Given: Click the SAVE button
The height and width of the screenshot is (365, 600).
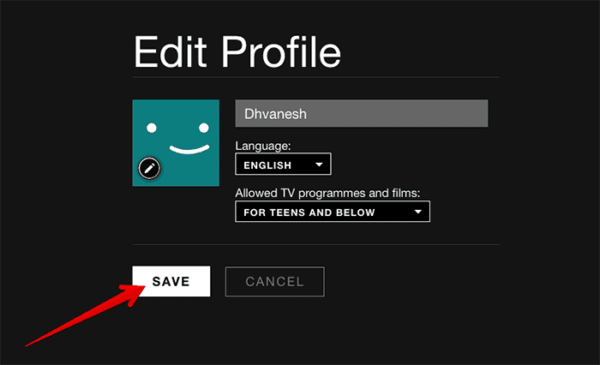Looking at the screenshot, I should 171,281.
